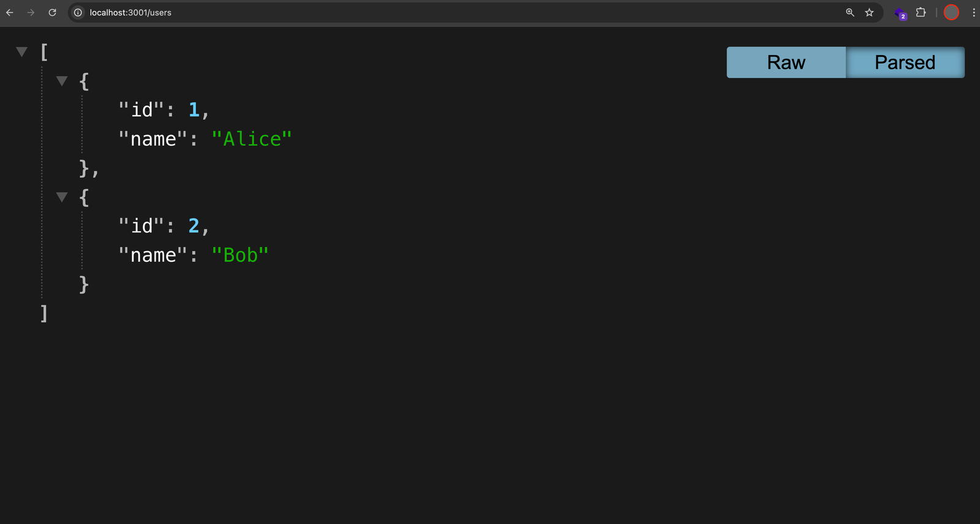Open Chrome's three-dot menu
The image size is (980, 524).
click(973, 12)
